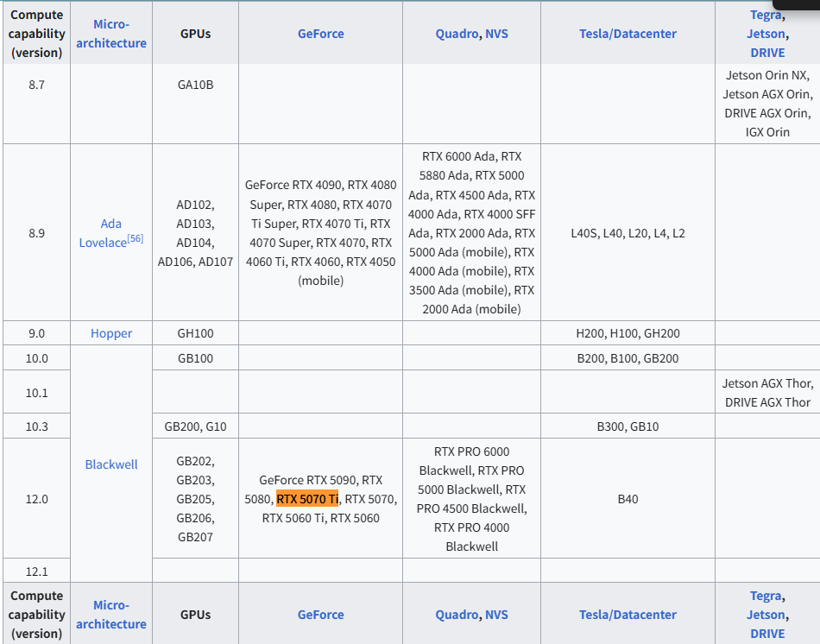The height and width of the screenshot is (644, 820).
Task: Open the Tesla/Datacenter bottom header link
Action: (628, 614)
